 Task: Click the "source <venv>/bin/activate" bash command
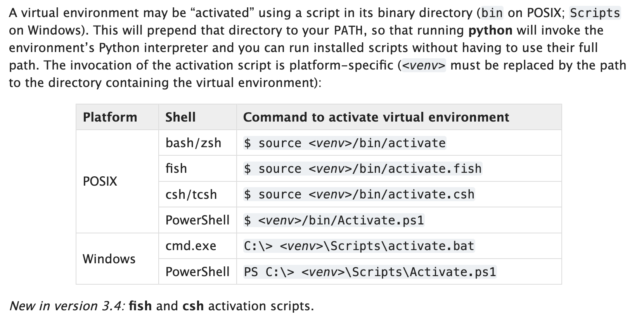coord(345,143)
